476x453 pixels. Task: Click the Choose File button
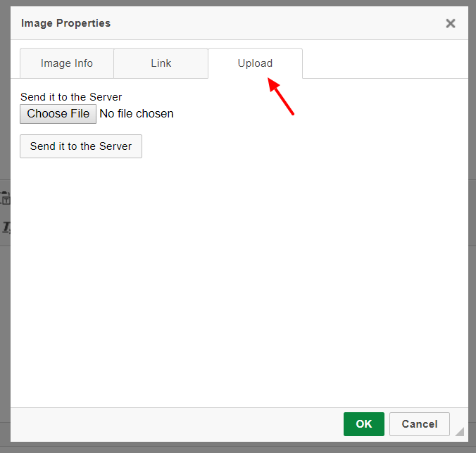click(x=58, y=114)
